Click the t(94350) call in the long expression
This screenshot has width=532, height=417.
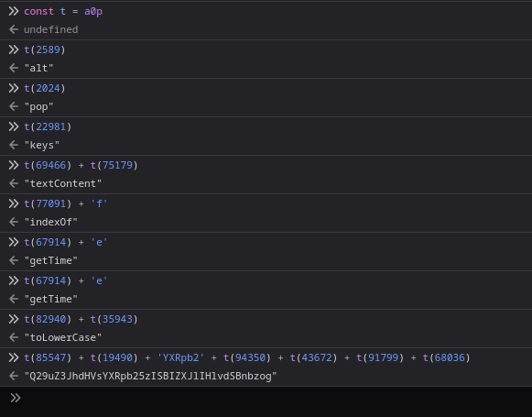click(x=247, y=357)
